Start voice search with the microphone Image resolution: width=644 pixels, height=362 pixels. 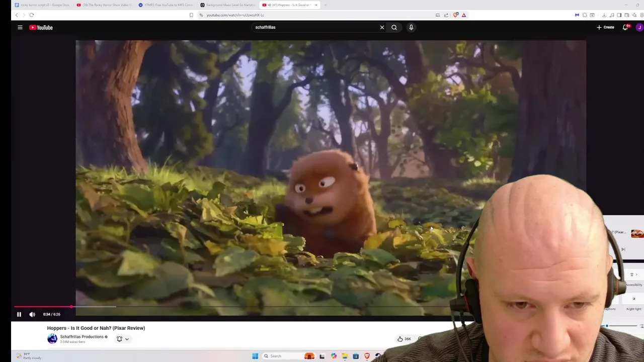pyautogui.click(x=411, y=27)
